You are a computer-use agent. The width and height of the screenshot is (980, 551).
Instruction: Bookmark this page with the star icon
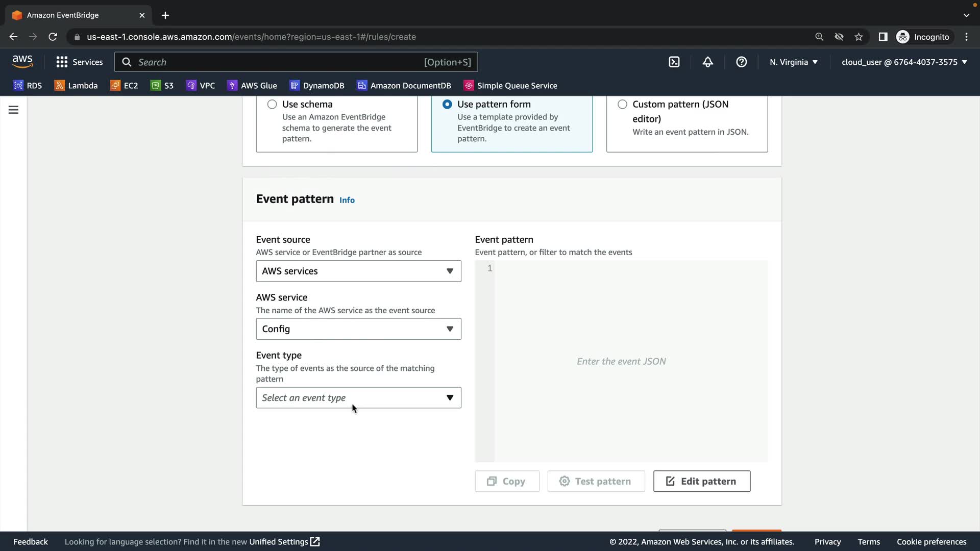coord(859,37)
